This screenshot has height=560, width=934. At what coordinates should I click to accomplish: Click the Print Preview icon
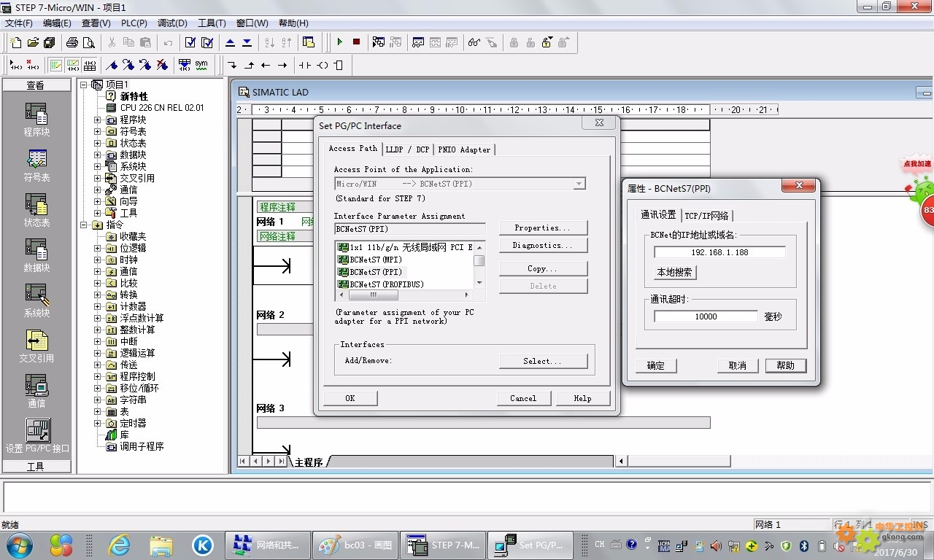88,42
